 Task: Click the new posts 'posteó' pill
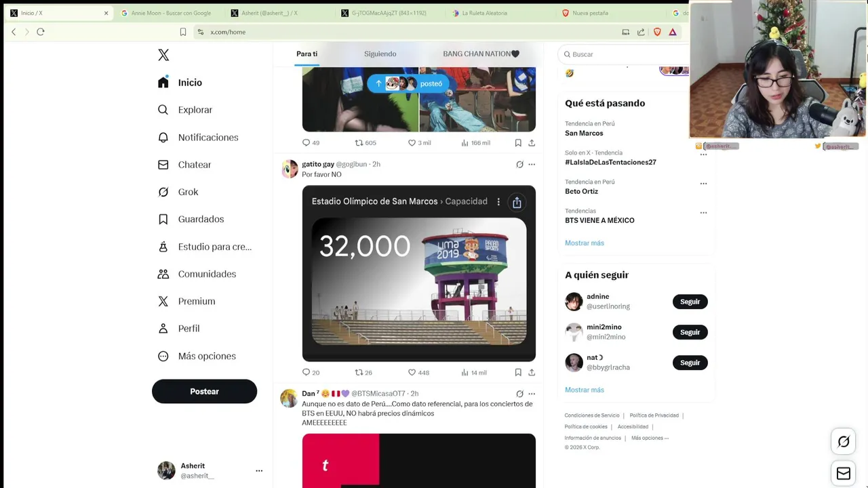pos(408,83)
